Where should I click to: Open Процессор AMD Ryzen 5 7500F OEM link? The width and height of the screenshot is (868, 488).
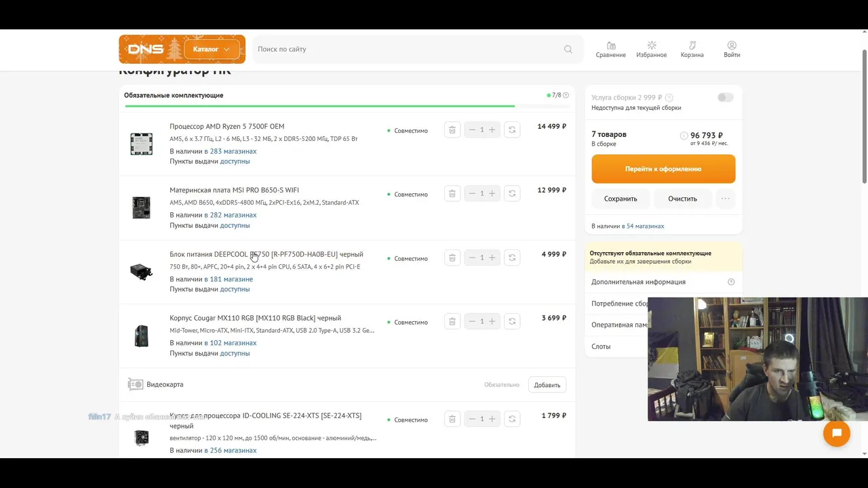click(227, 126)
